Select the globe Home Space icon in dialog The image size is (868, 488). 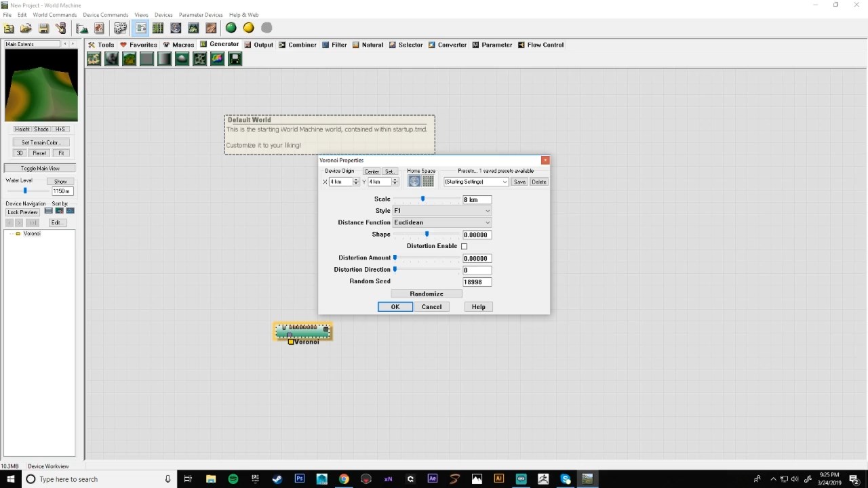pos(414,182)
